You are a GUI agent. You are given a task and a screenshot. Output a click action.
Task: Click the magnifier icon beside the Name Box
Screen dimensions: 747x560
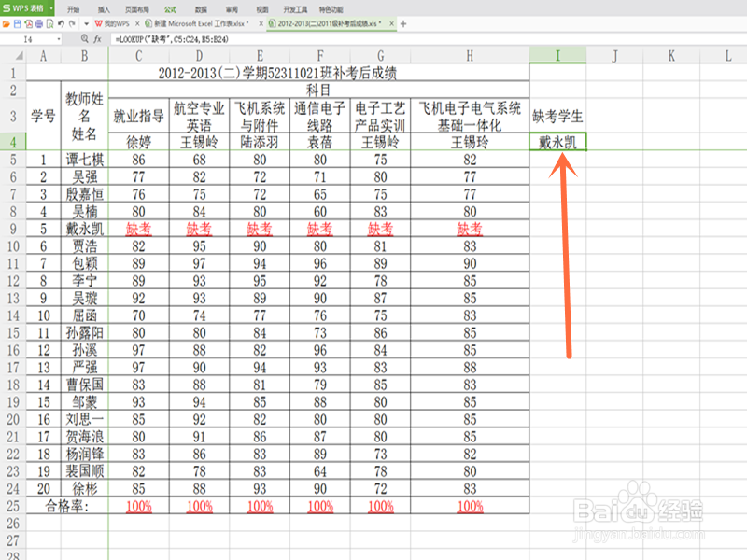click(x=84, y=39)
